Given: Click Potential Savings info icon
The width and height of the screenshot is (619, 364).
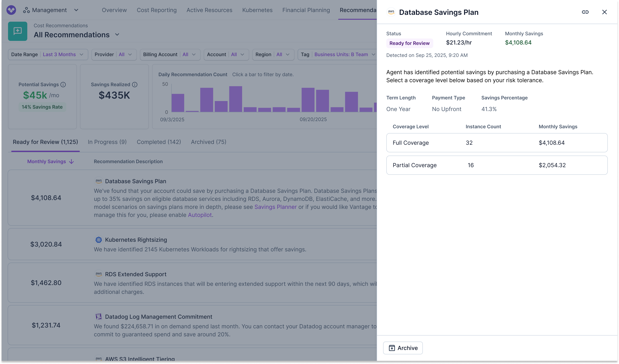Looking at the screenshot, I should 63,85.
